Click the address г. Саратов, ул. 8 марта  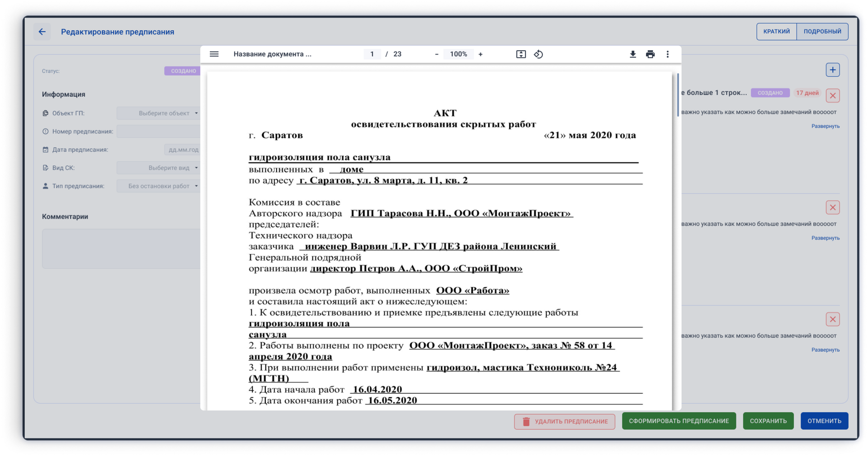pos(384,180)
